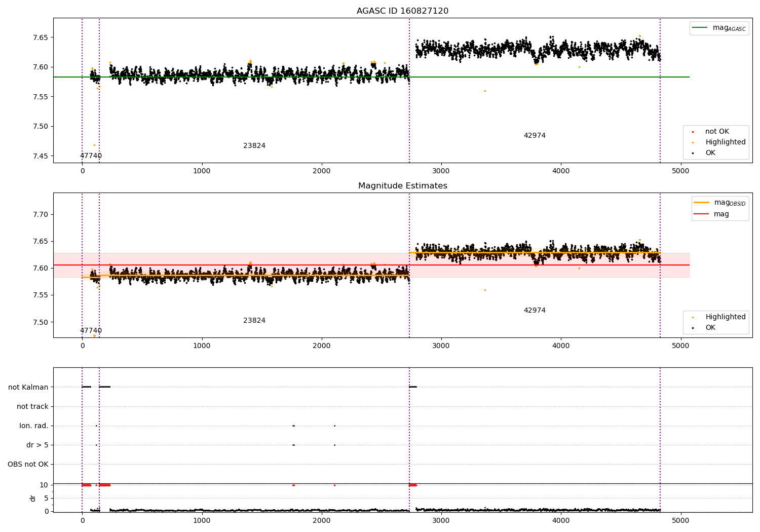Viewport: 760px width, 532px height.
Task: Click the '47740' annotation in Magnitude Estimates plot
Action: 91,330
